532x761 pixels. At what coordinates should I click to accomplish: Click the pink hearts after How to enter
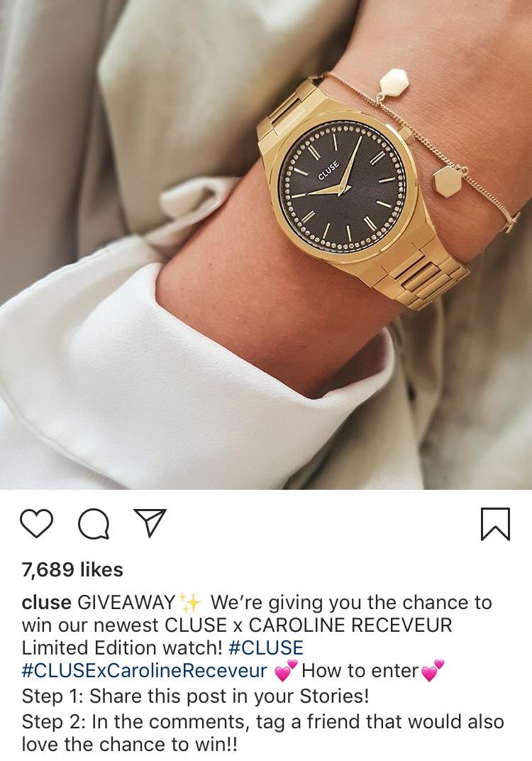(x=433, y=671)
